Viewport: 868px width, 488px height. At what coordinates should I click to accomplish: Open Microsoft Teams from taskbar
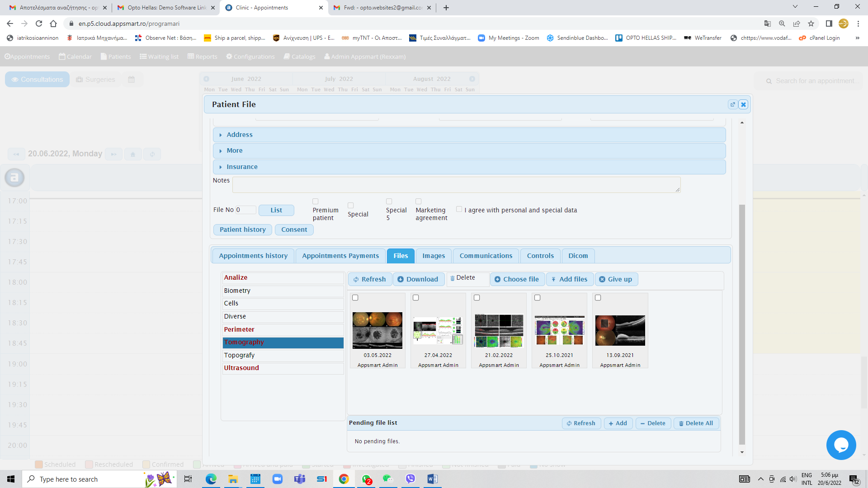pyautogui.click(x=300, y=479)
